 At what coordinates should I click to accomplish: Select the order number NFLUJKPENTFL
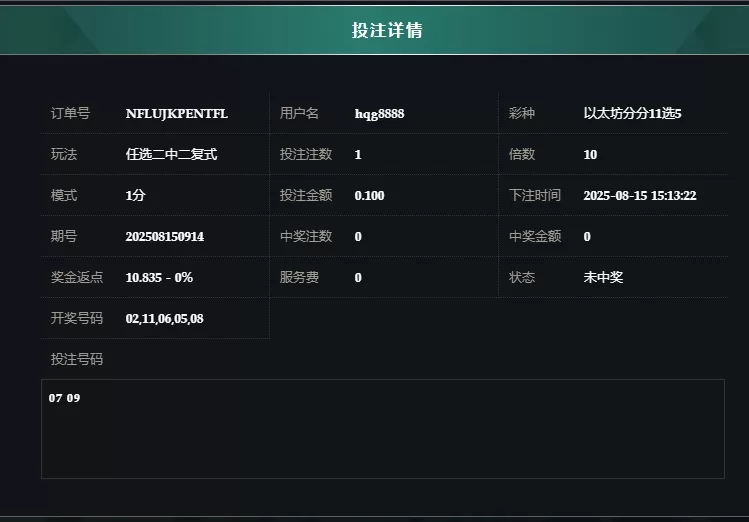[176, 114]
